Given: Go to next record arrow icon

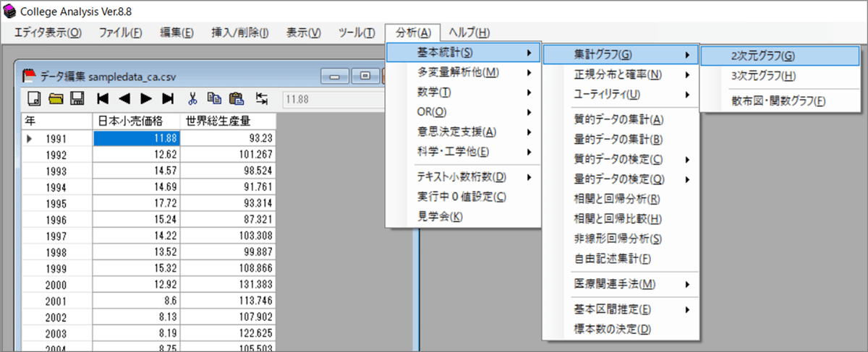Looking at the screenshot, I should (x=145, y=98).
